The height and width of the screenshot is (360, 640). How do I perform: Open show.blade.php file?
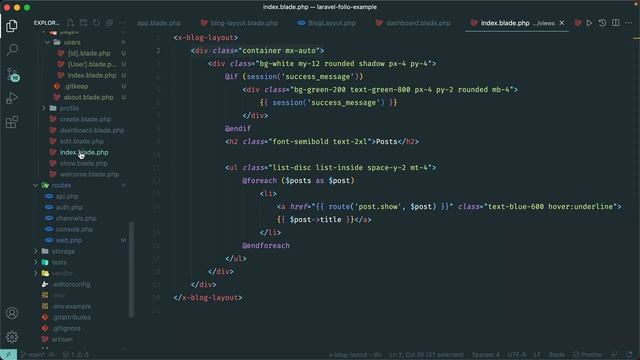pos(84,163)
